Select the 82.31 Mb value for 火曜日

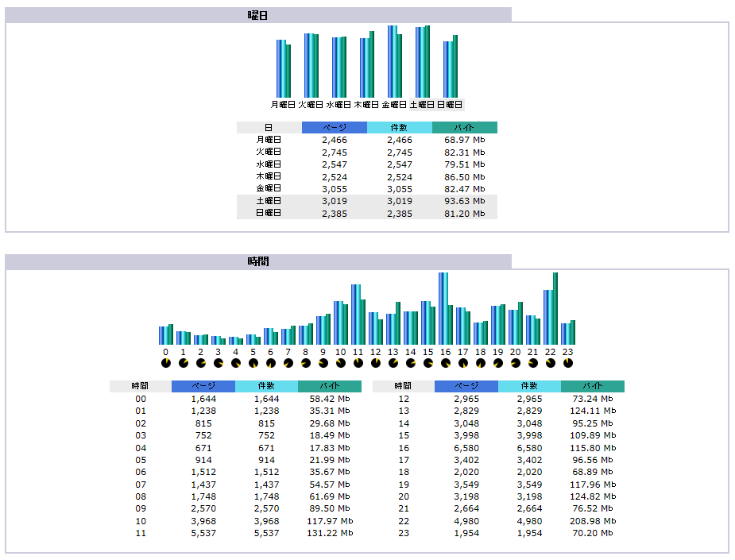click(x=465, y=153)
